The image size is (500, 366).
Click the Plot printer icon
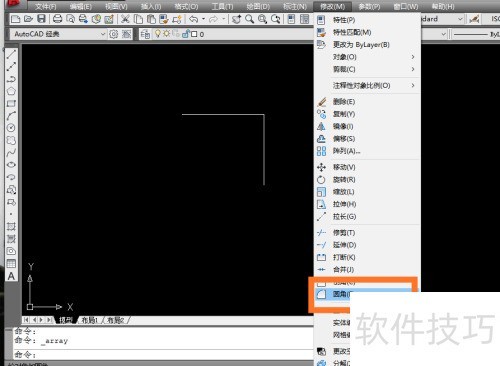point(57,19)
